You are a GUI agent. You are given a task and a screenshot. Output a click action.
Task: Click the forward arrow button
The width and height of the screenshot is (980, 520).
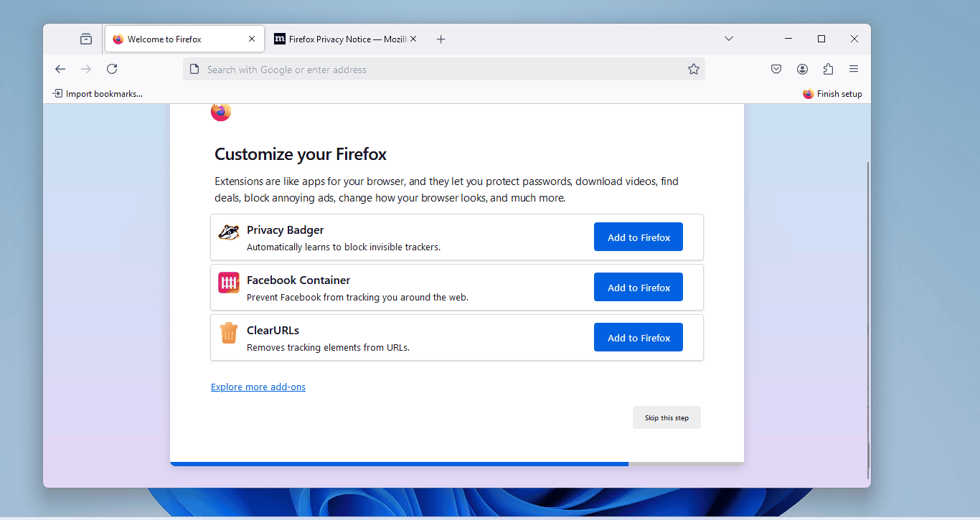[x=86, y=69]
